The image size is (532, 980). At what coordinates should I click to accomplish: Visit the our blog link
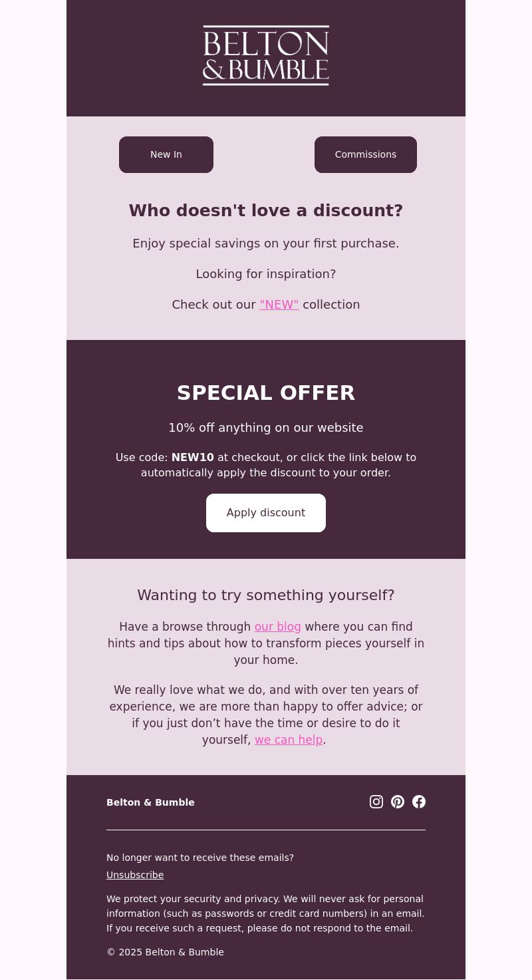pyautogui.click(x=278, y=627)
